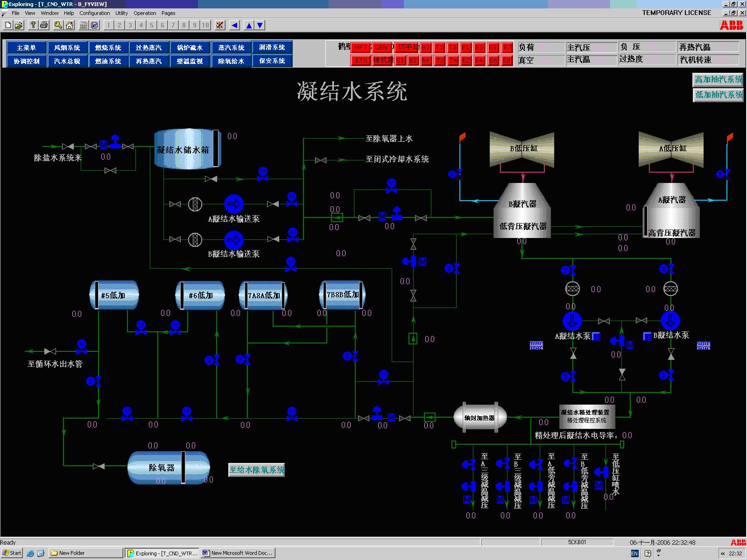Click the 汽机转速 value field
Image resolution: width=747 pixels, height=560 pixels.
coord(709,60)
